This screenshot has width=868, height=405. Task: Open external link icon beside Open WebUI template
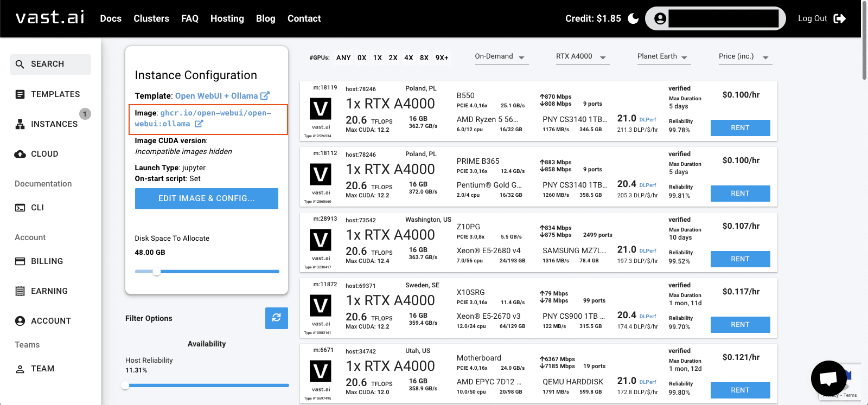[265, 96]
